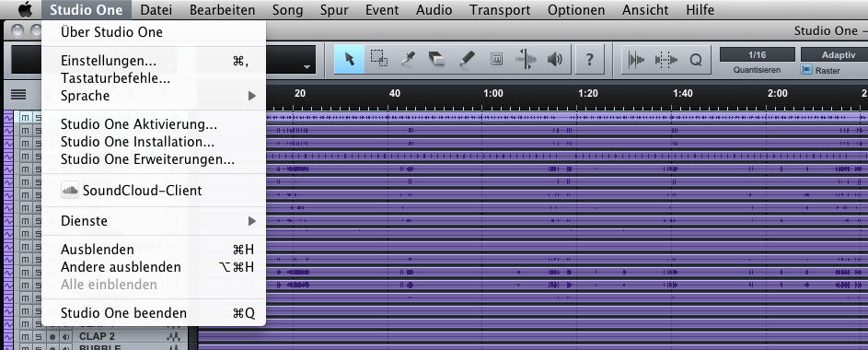Image resolution: width=868 pixels, height=350 pixels.
Task: Open the Transport menu
Action: click(x=500, y=10)
